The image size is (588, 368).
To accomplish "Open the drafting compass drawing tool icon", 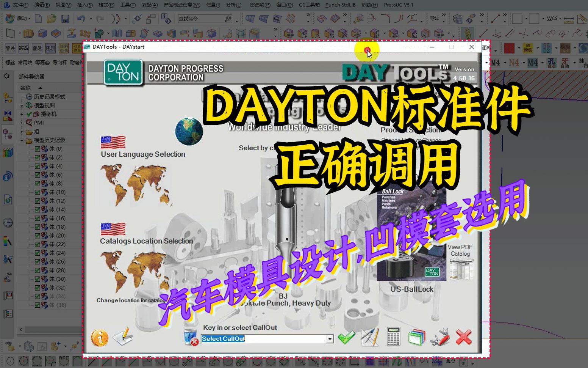I will pyautogui.click(x=370, y=337).
